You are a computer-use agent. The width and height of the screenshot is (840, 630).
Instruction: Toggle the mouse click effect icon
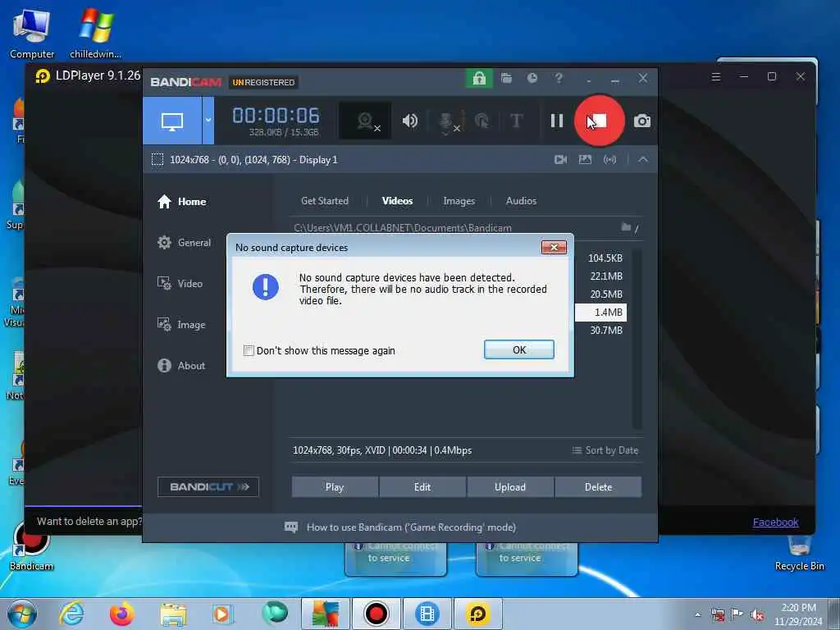pyautogui.click(x=482, y=121)
